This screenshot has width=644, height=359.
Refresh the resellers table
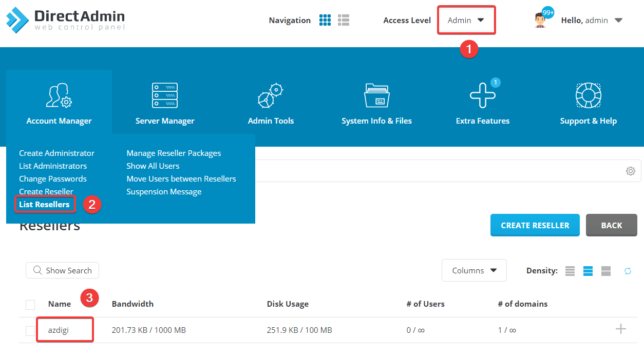pos(628,271)
